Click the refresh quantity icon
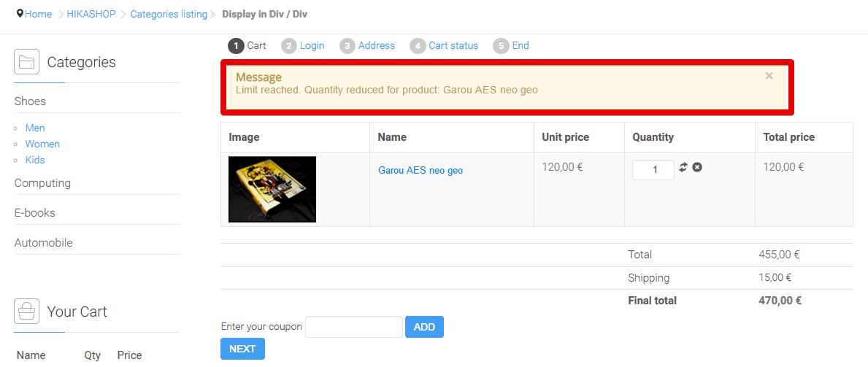The image size is (868, 367). click(683, 167)
